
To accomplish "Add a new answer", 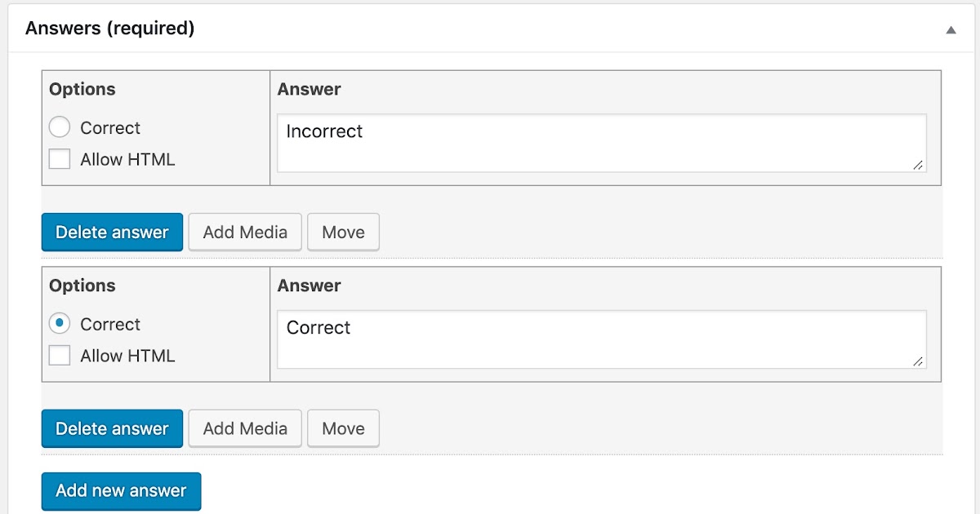I will tap(121, 490).
